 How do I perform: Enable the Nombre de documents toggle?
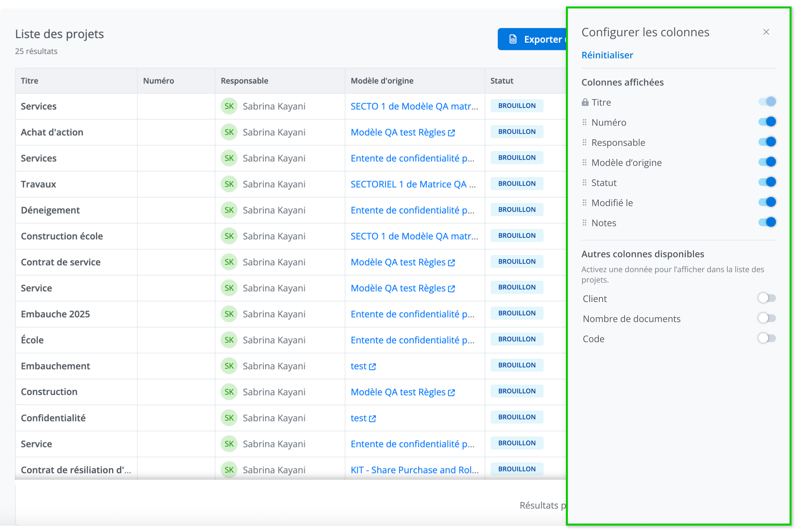click(767, 318)
